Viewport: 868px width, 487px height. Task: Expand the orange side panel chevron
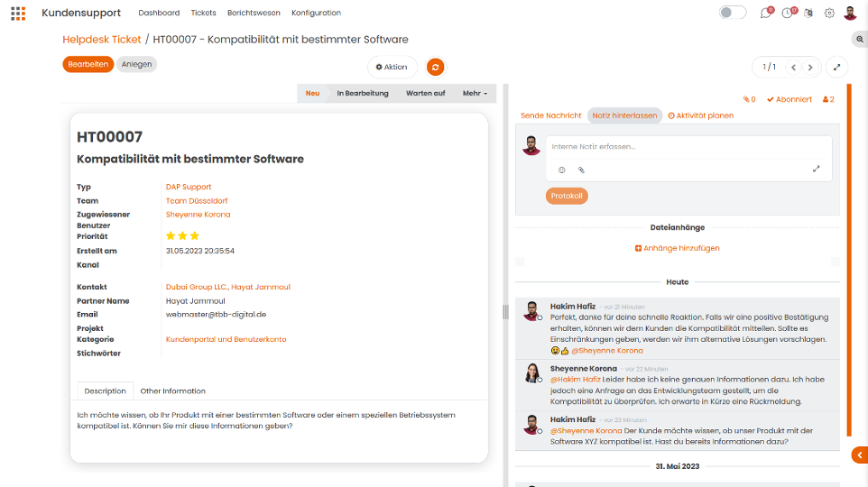point(860,455)
